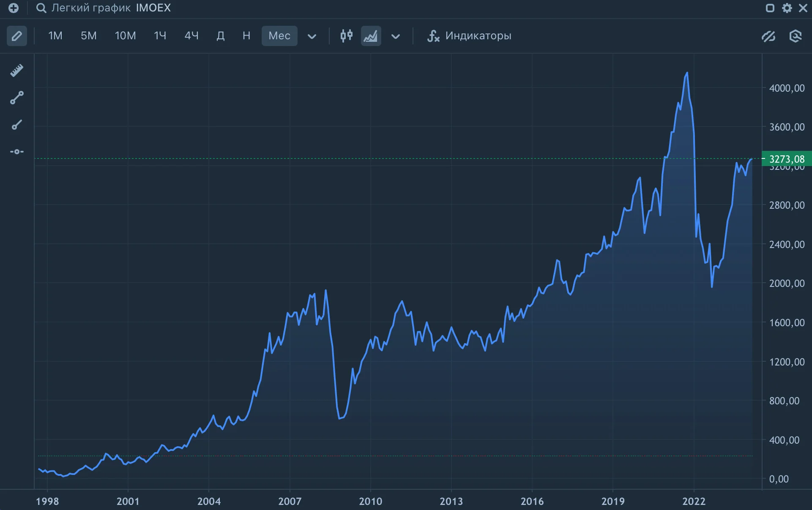Maximize the chart widget square icon

[x=770, y=8]
